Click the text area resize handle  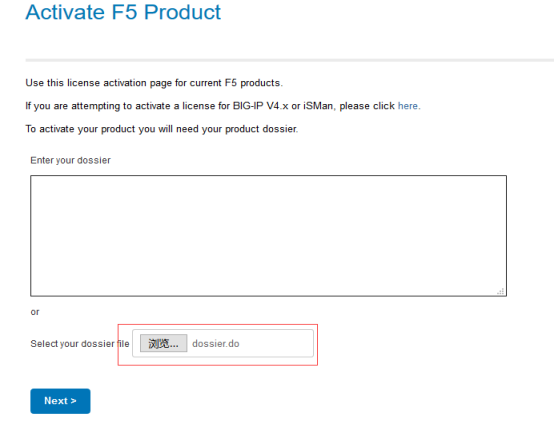click(501, 291)
